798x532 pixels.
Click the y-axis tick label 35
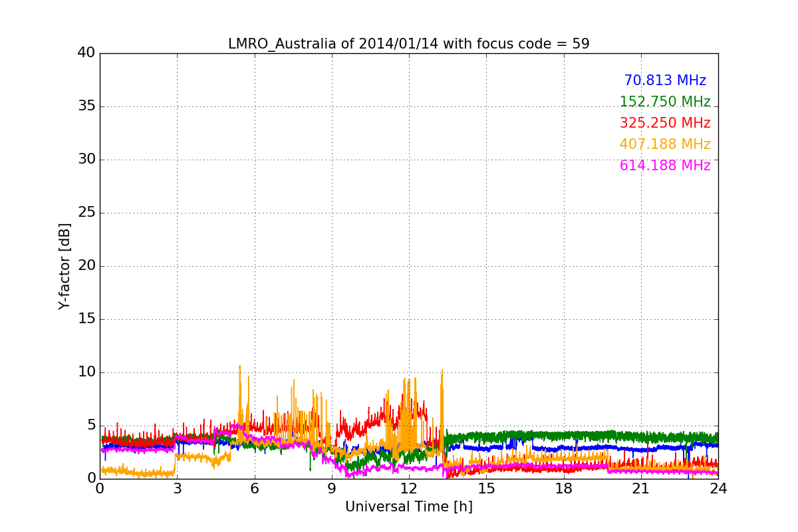point(86,106)
